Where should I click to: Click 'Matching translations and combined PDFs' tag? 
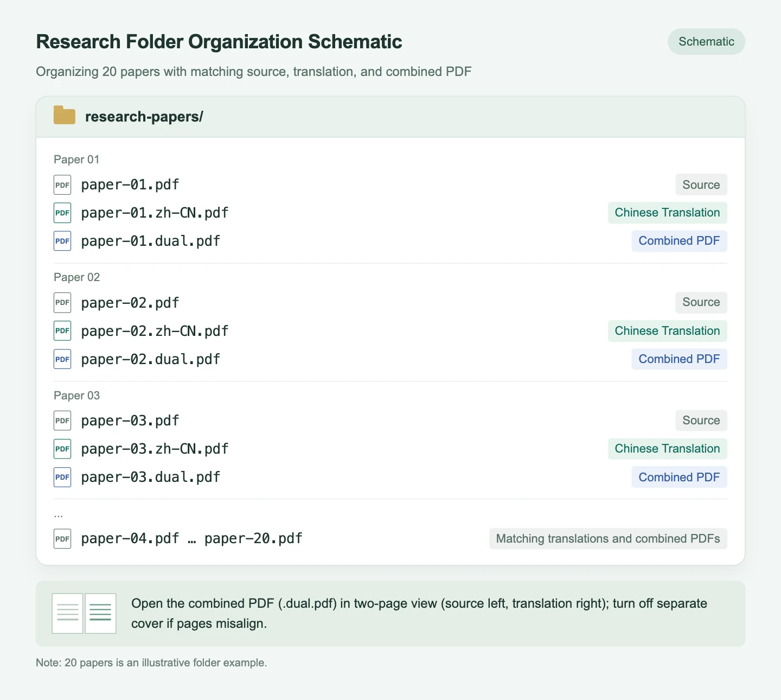coord(608,539)
